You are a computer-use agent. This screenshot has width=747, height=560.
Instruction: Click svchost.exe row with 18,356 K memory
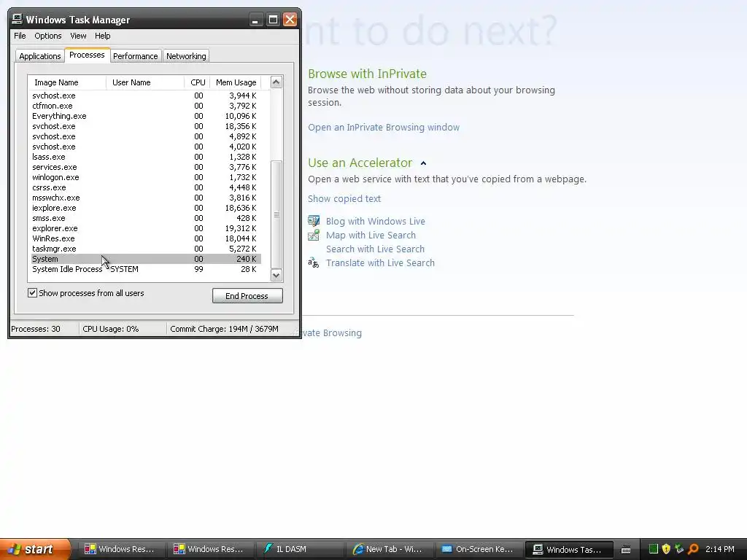[146, 126]
